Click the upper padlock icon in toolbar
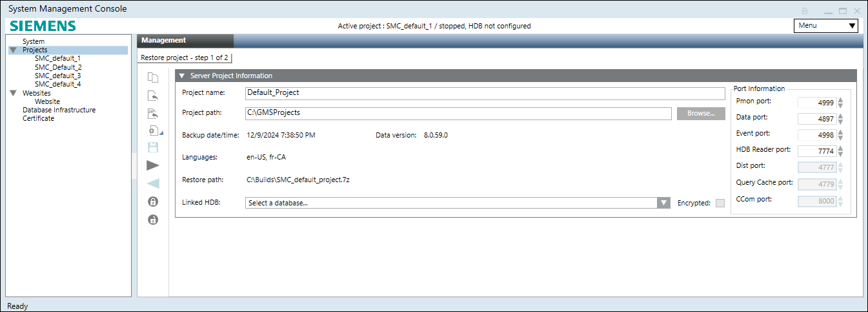The width and height of the screenshot is (868, 312). pyautogui.click(x=153, y=202)
